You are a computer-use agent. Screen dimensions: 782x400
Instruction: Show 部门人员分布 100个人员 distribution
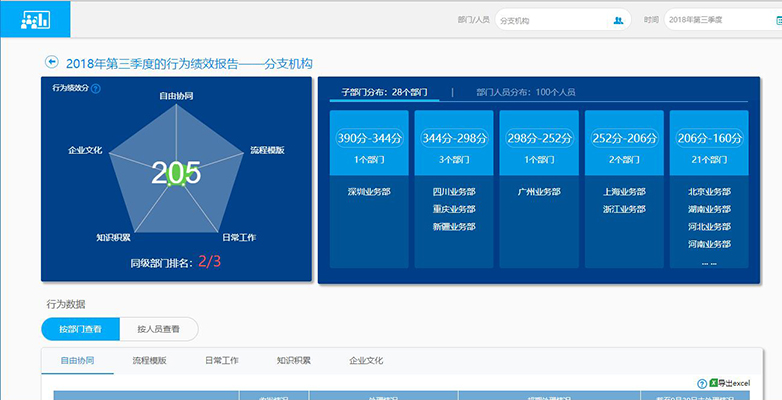click(525, 92)
